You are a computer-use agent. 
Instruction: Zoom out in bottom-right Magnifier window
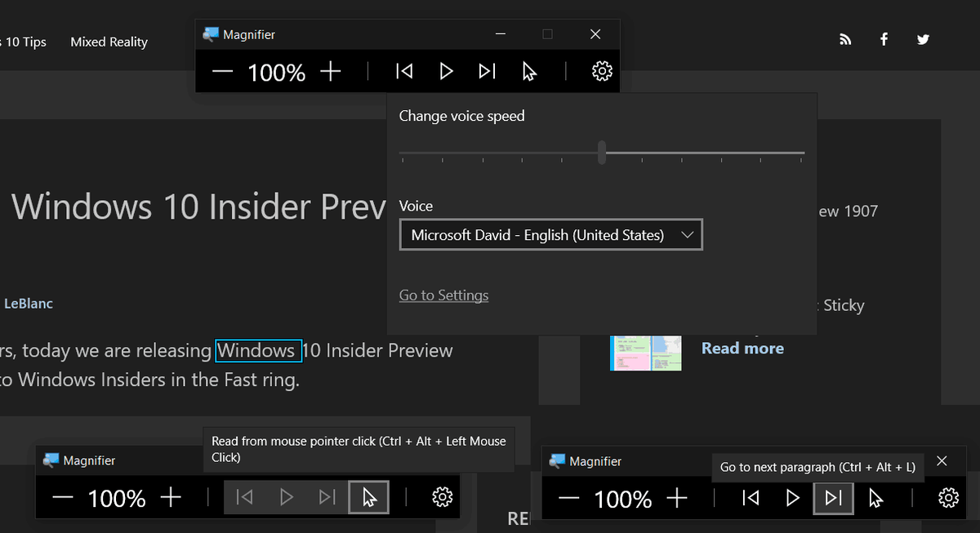click(569, 498)
